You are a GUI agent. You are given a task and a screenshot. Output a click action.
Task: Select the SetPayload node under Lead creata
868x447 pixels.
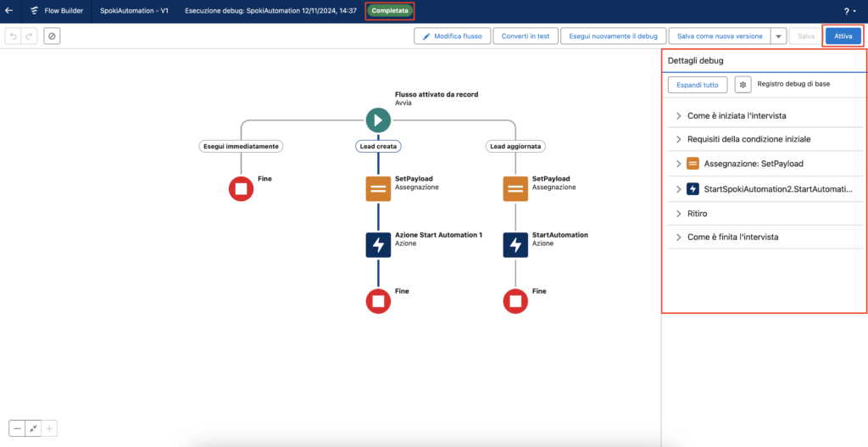(x=378, y=189)
